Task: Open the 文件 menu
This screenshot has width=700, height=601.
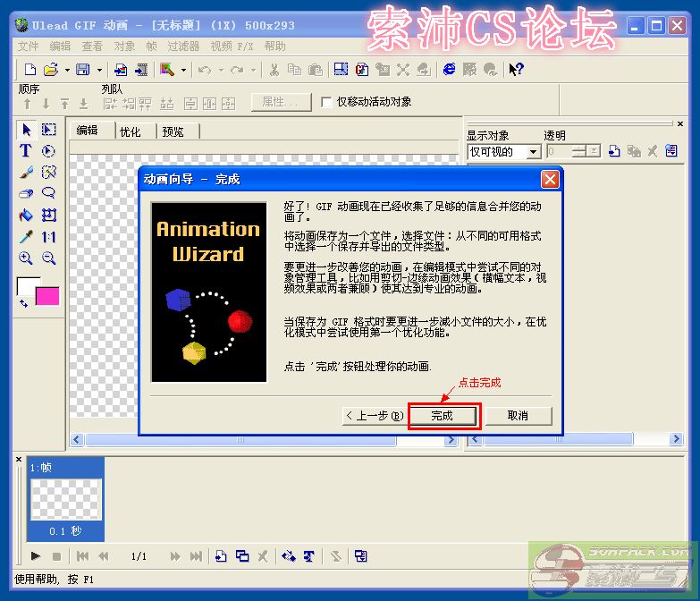Action: [x=28, y=46]
